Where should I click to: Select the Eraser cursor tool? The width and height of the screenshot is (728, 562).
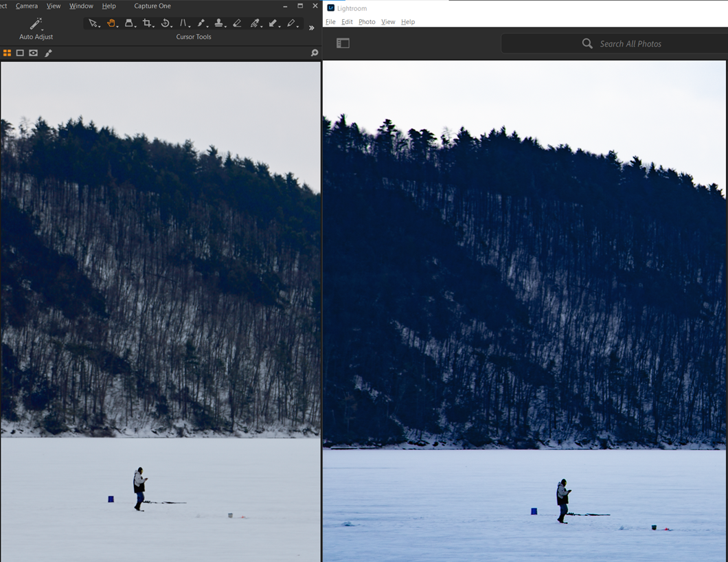(237, 23)
